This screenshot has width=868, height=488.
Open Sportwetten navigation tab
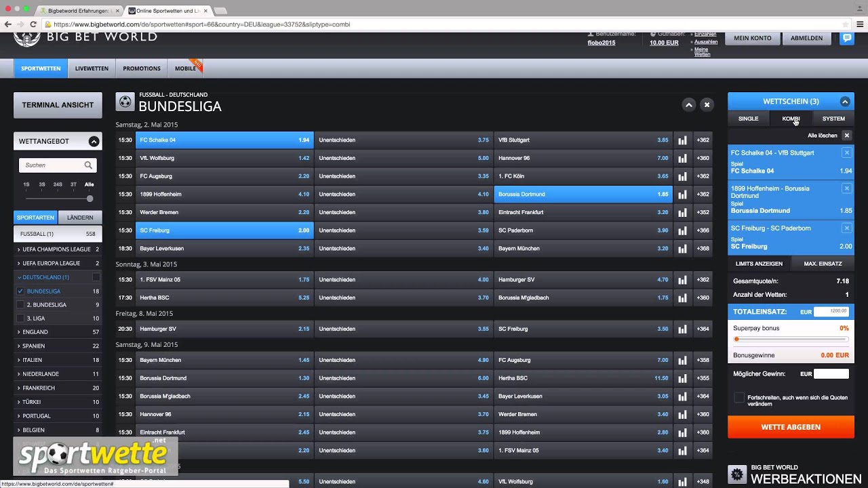pos(41,68)
